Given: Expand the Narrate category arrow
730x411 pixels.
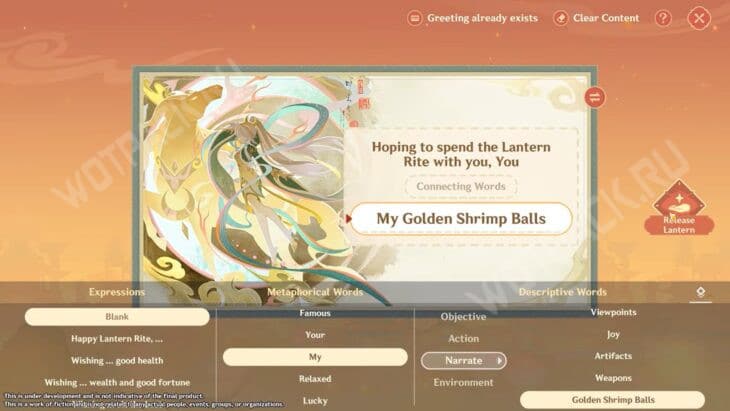Looking at the screenshot, I should (x=500, y=361).
